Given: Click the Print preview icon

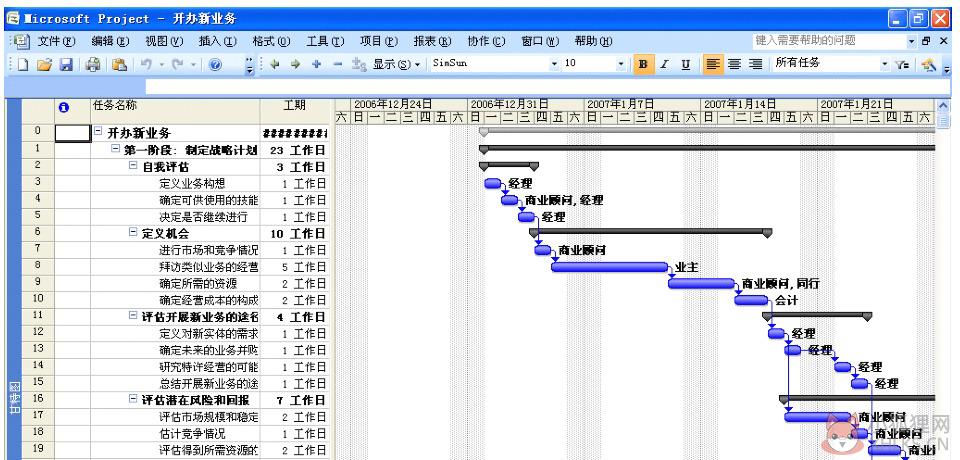Looking at the screenshot, I should pos(92,64).
